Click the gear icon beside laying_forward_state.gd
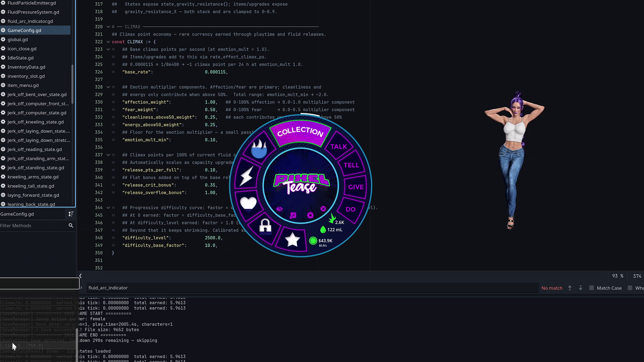Screen dimensions: 644x362 click(x=3, y=195)
